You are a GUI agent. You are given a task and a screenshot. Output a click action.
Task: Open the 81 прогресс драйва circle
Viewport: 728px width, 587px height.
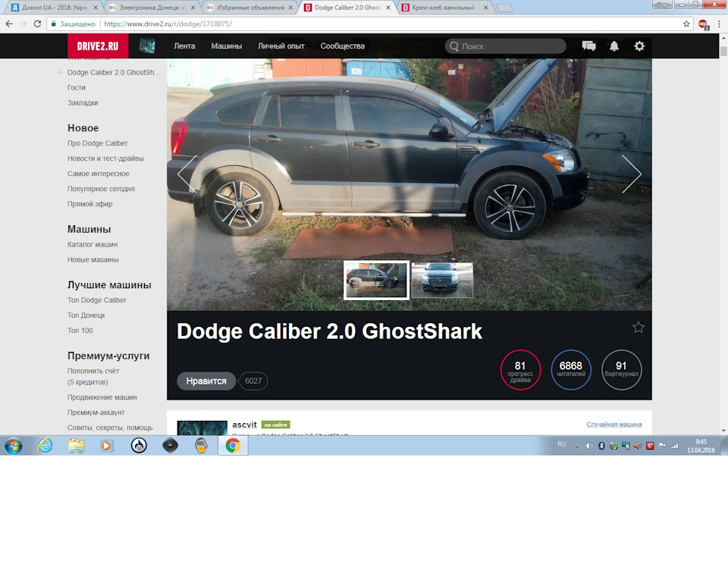(520, 370)
